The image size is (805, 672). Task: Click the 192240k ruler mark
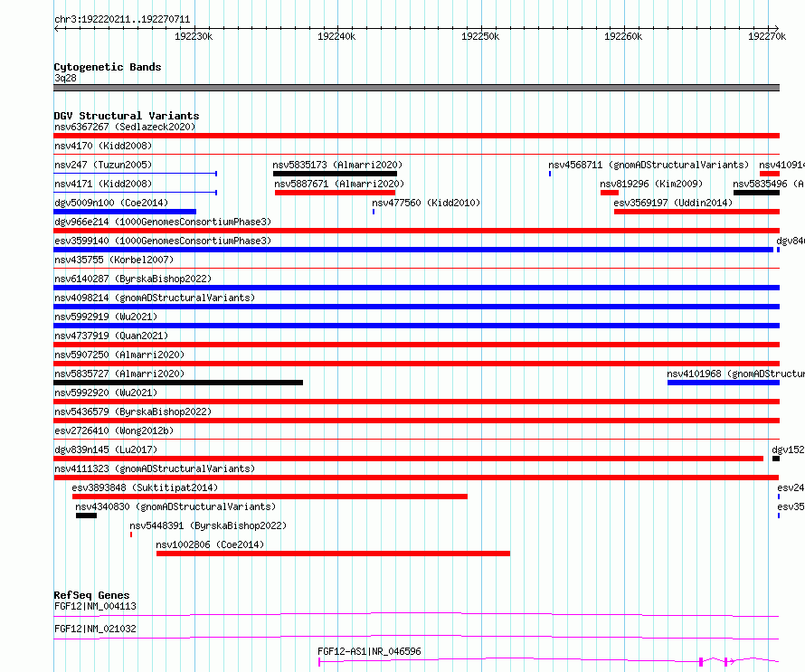[336, 36]
